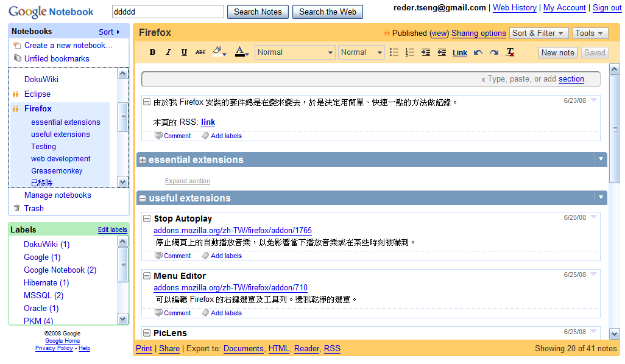This screenshot has height=364, width=625.
Task: Open the Tools menu
Action: coord(590,33)
